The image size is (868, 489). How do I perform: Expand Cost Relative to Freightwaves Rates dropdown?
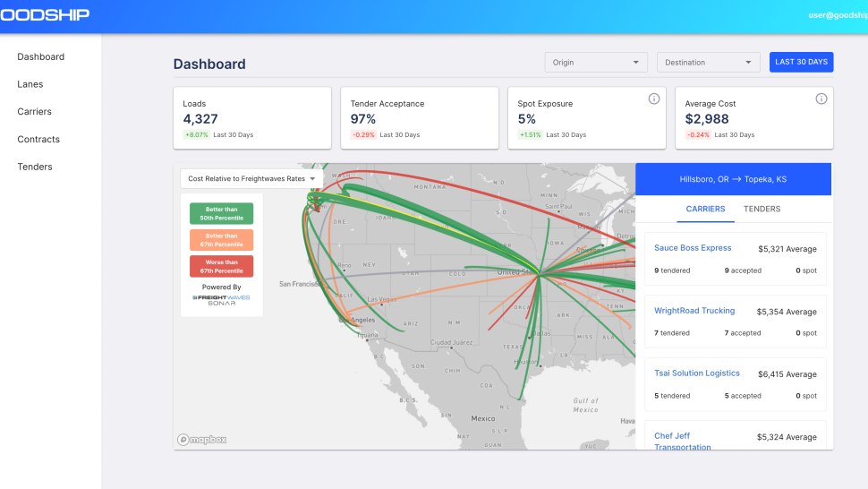click(251, 179)
